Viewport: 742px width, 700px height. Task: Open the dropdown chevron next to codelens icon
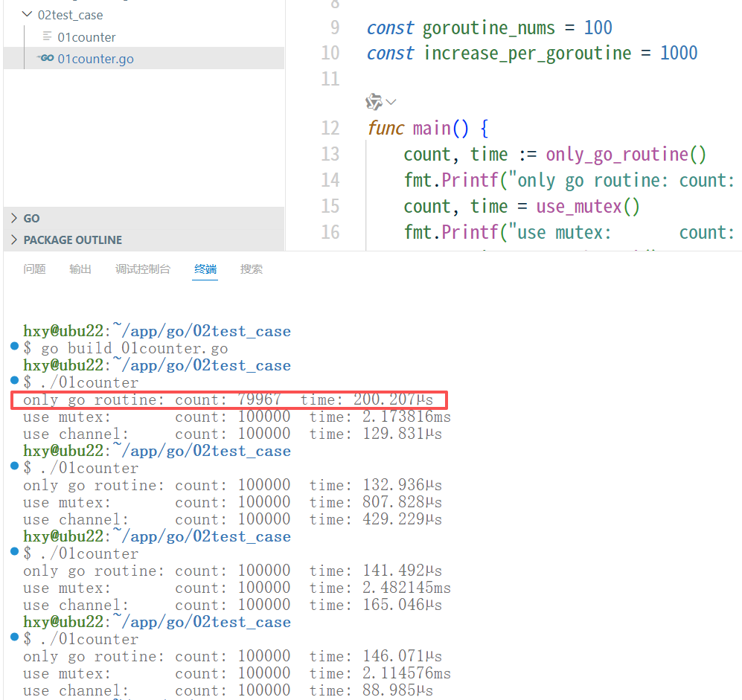391,102
